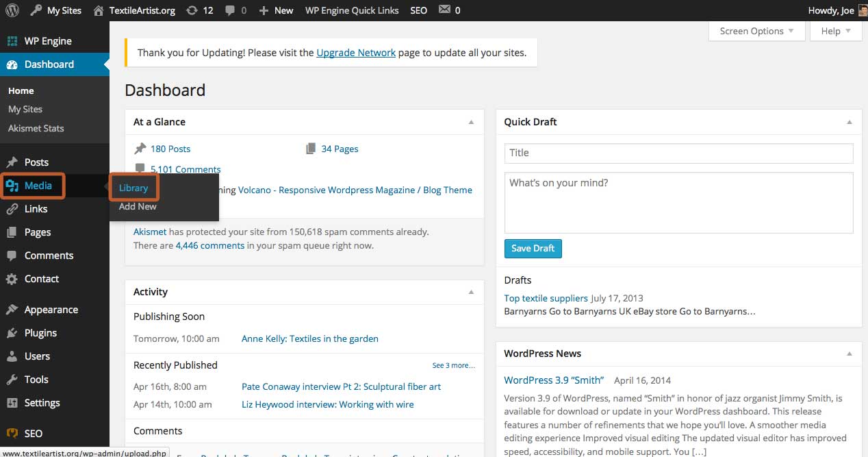Open the comments bubble icon in admin bar
The width and height of the screenshot is (868, 457).
(231, 10)
